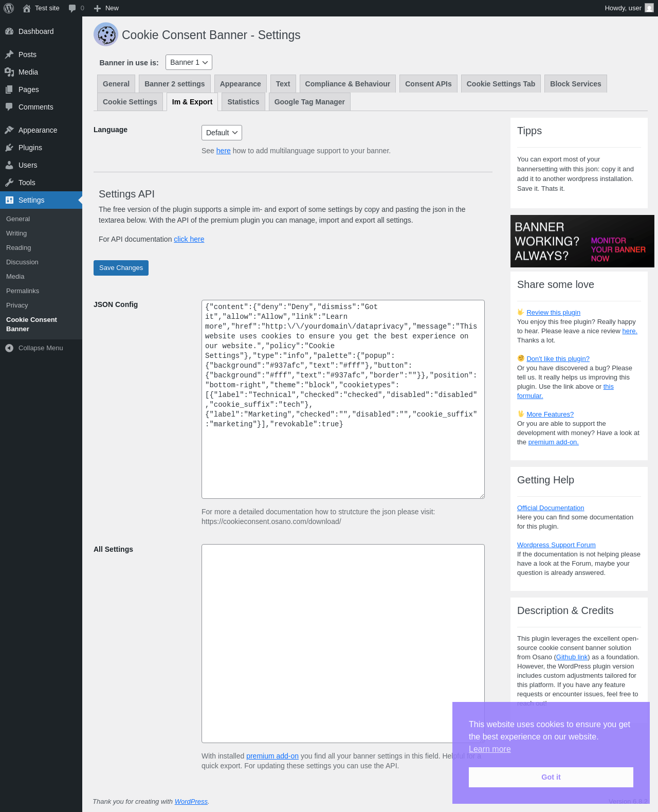Click the Appearance paintbrush icon in sidebar
This screenshot has height=812, width=658.
[x=9, y=130]
